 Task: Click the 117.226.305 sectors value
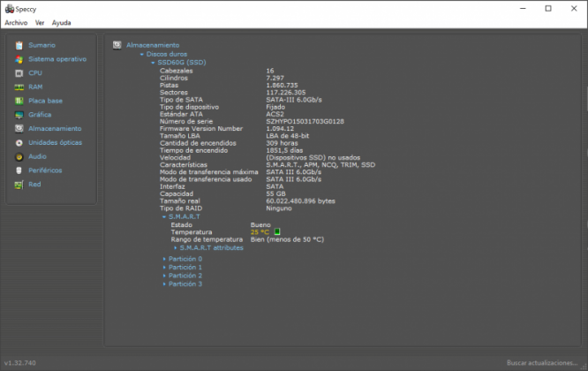coord(286,92)
